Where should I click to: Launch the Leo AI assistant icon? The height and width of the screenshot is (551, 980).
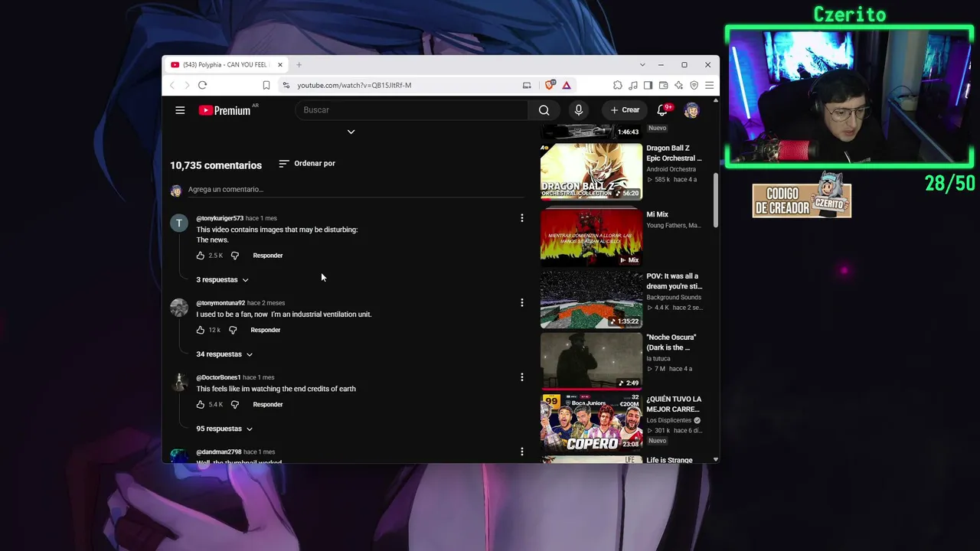click(x=678, y=85)
